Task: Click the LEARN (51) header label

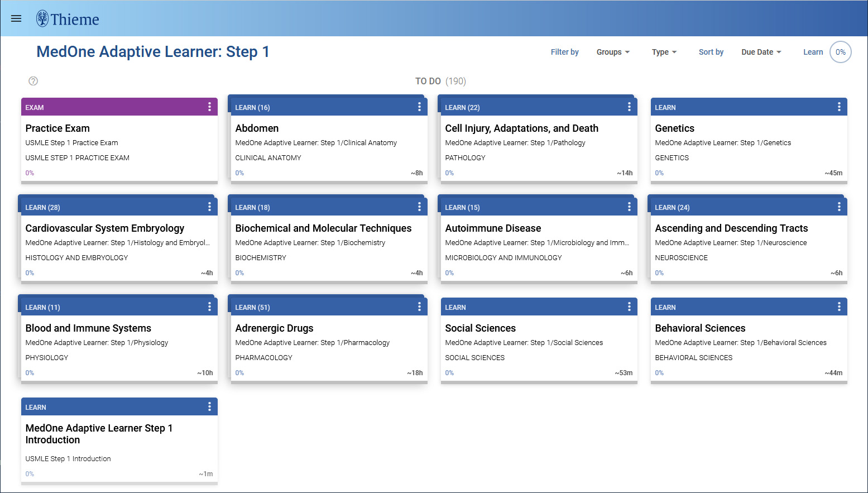Action: pos(252,307)
